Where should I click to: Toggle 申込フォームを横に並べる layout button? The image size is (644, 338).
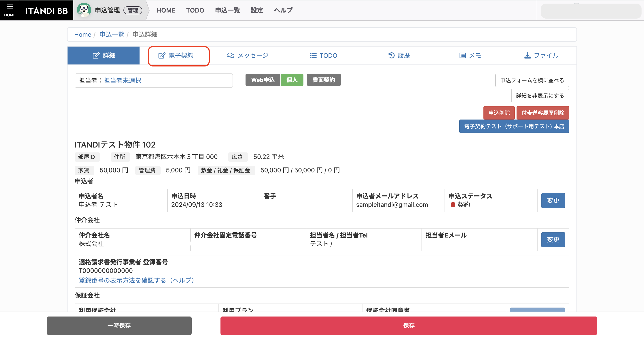pyautogui.click(x=532, y=80)
